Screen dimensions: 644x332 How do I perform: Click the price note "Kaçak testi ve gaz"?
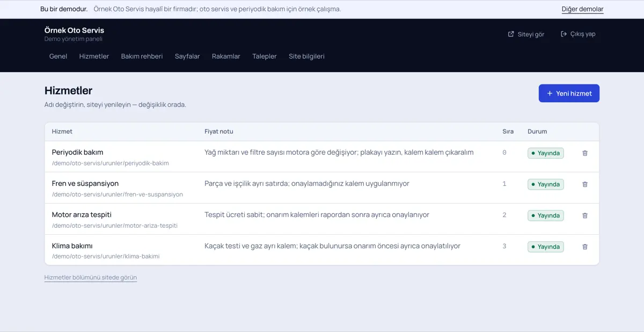[x=333, y=246]
